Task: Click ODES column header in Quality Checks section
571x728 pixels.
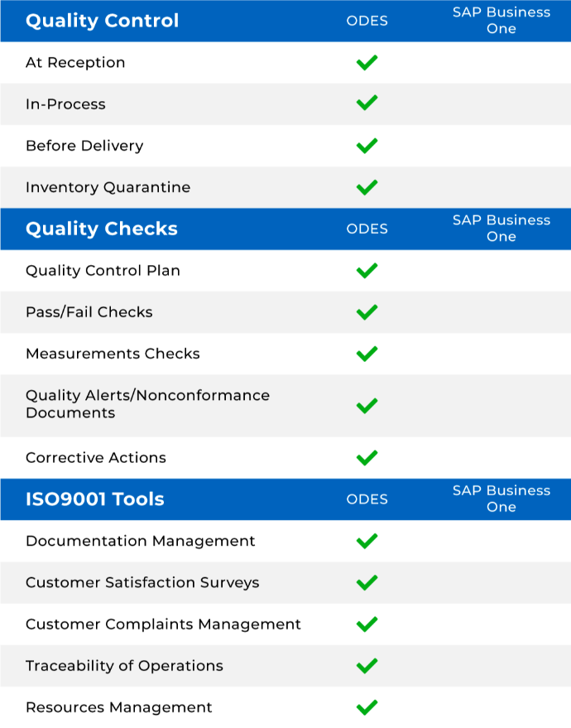Action: [367, 229]
